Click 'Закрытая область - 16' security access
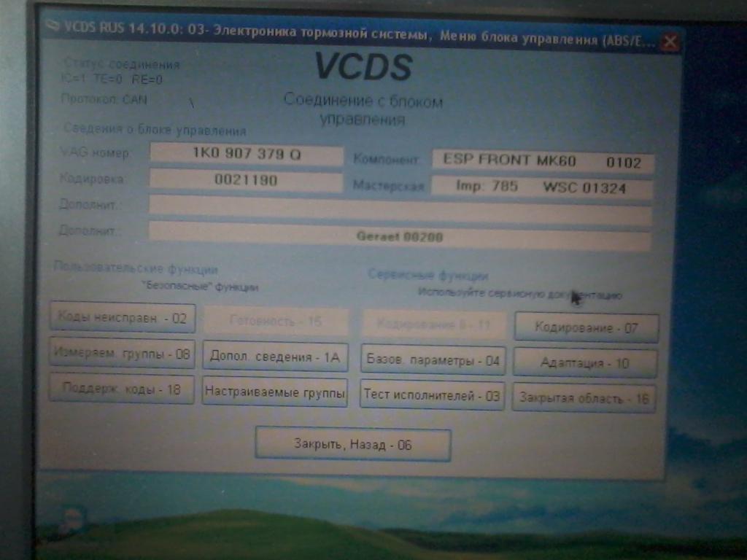Viewport: 747px width, 560px height. point(584,397)
